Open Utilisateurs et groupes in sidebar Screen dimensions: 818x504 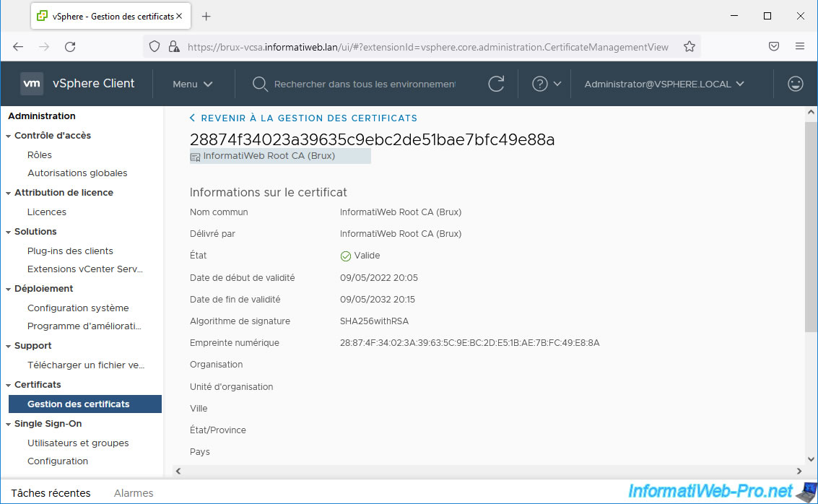point(78,443)
